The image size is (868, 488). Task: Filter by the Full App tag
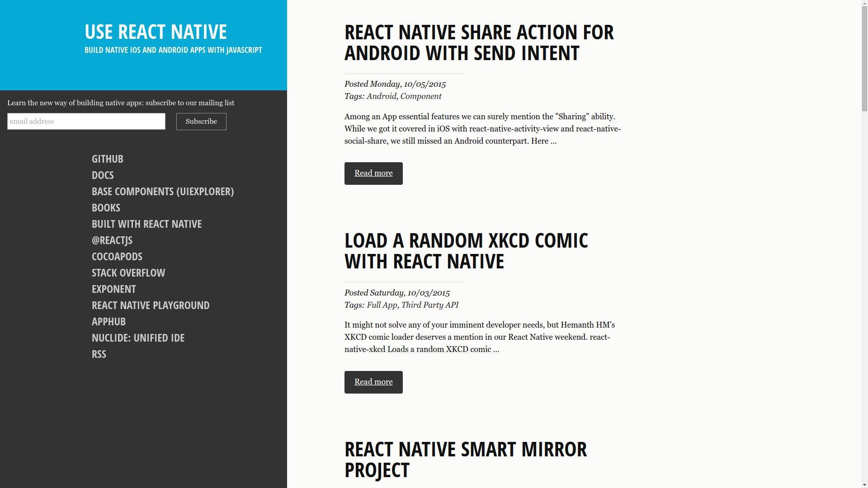[x=382, y=305]
